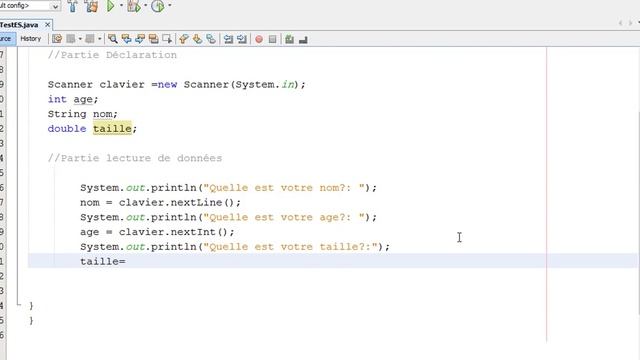This screenshot has width=640, height=360.
Task: Stop macro recording square icon
Action: pos(273,39)
